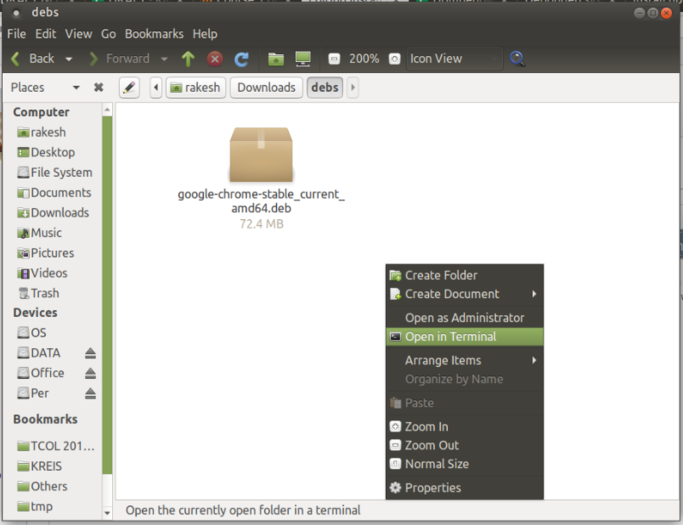Open OS device in sidebar

(x=31, y=333)
